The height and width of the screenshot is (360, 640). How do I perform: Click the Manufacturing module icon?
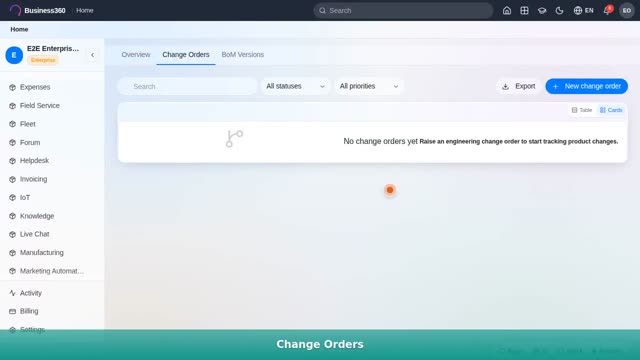pos(13,253)
